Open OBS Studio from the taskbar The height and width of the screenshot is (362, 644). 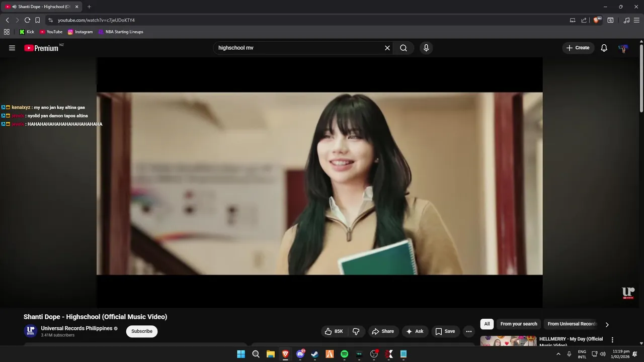point(374,354)
